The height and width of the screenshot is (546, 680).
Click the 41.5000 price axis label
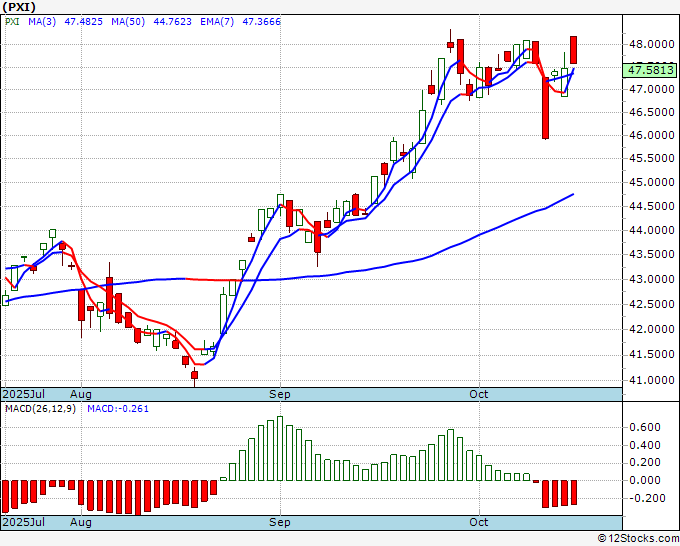click(x=652, y=354)
